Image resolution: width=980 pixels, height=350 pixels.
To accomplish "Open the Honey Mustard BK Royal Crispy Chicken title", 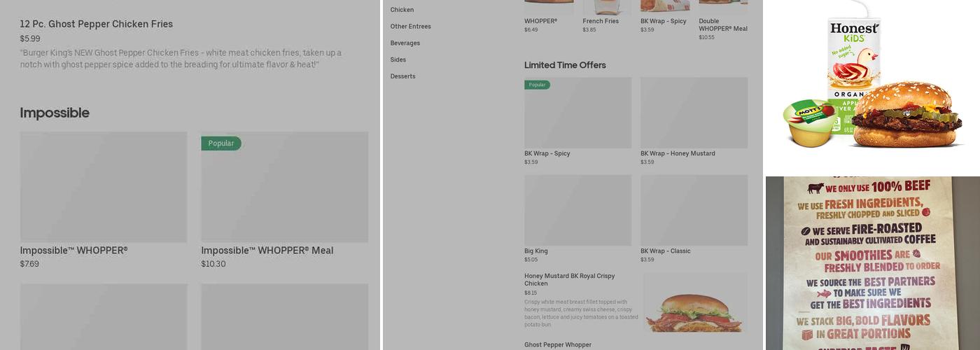I will [x=570, y=279].
